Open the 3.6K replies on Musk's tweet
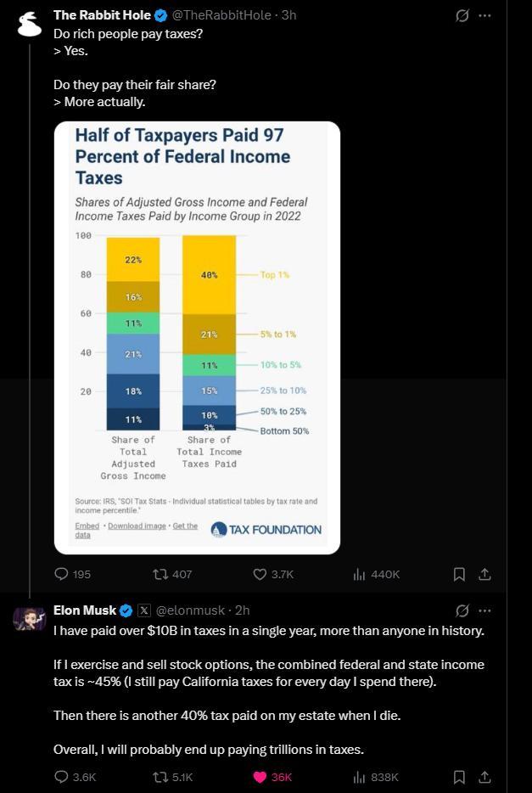Image resolution: width=532 pixels, height=793 pixels. click(x=75, y=778)
